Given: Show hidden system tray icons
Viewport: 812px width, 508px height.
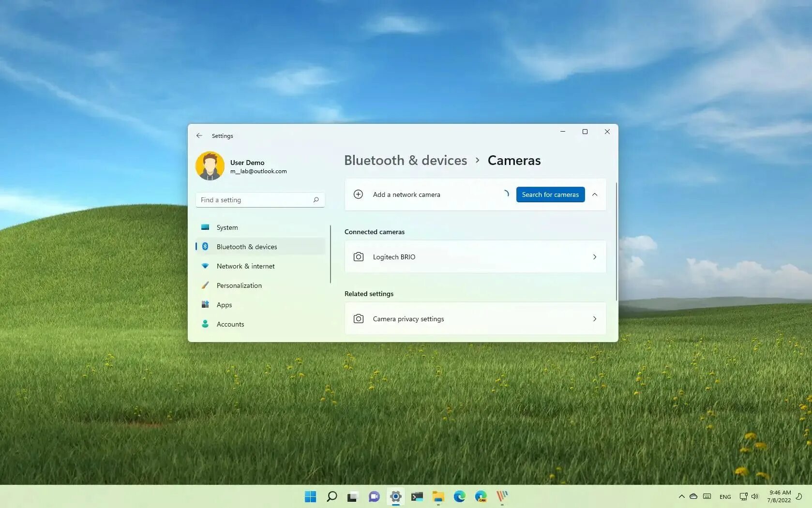Looking at the screenshot, I should tap(682, 496).
